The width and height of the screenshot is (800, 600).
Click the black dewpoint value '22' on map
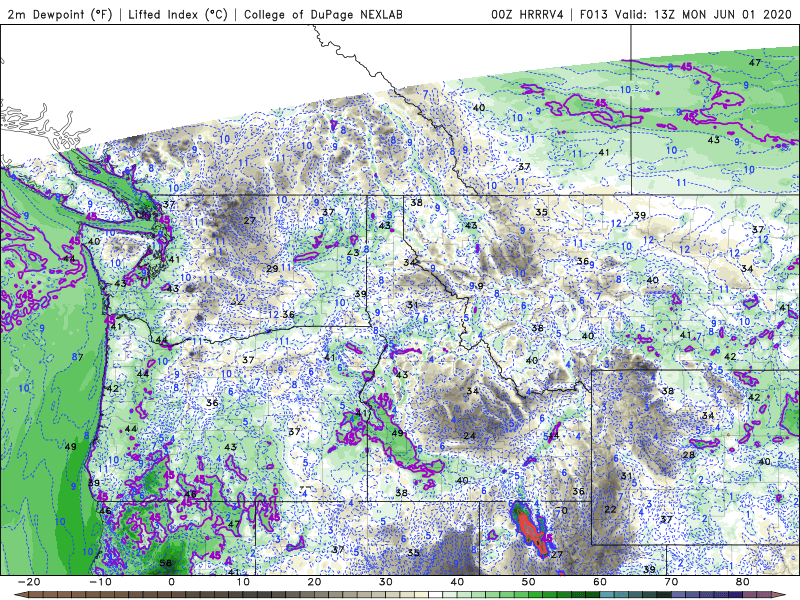[610, 509]
